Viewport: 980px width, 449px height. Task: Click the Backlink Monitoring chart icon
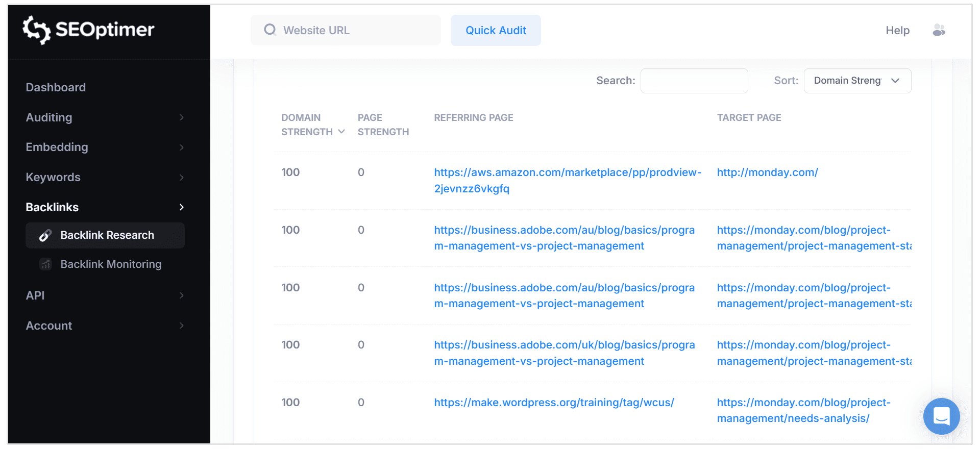[x=45, y=264]
